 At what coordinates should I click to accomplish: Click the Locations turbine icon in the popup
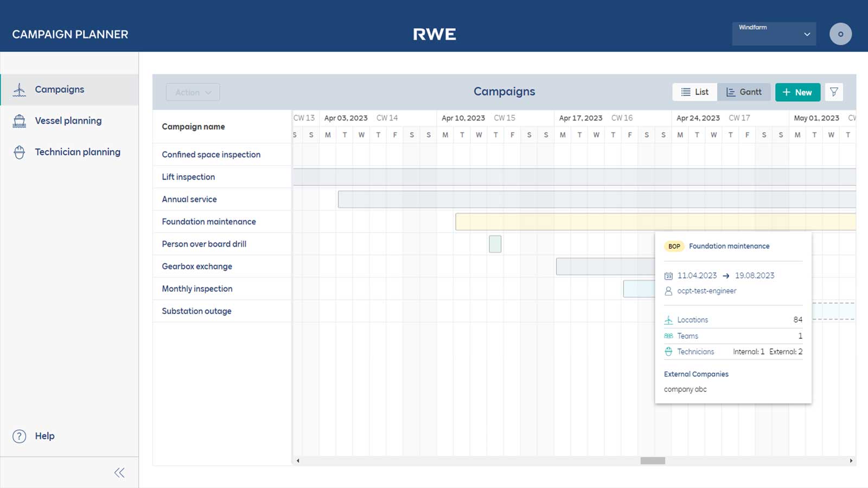point(668,319)
